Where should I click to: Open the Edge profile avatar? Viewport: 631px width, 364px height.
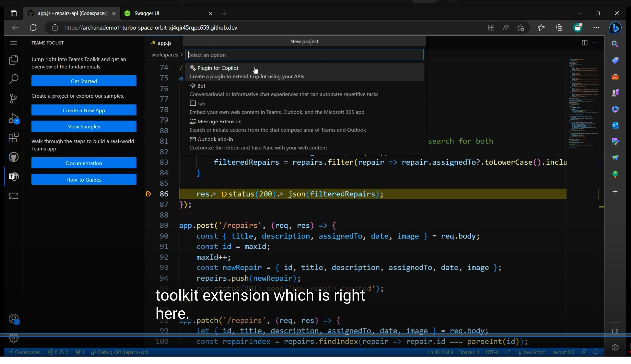[x=578, y=28]
